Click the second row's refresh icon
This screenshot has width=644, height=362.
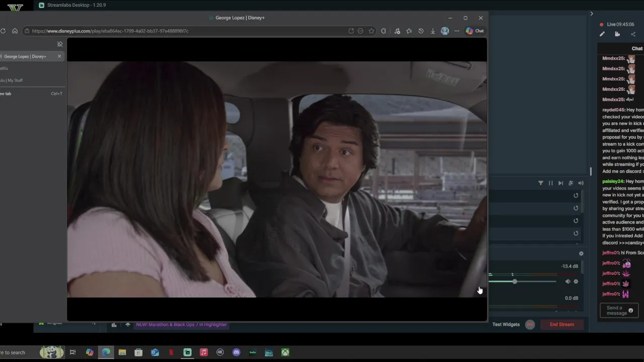576,208
